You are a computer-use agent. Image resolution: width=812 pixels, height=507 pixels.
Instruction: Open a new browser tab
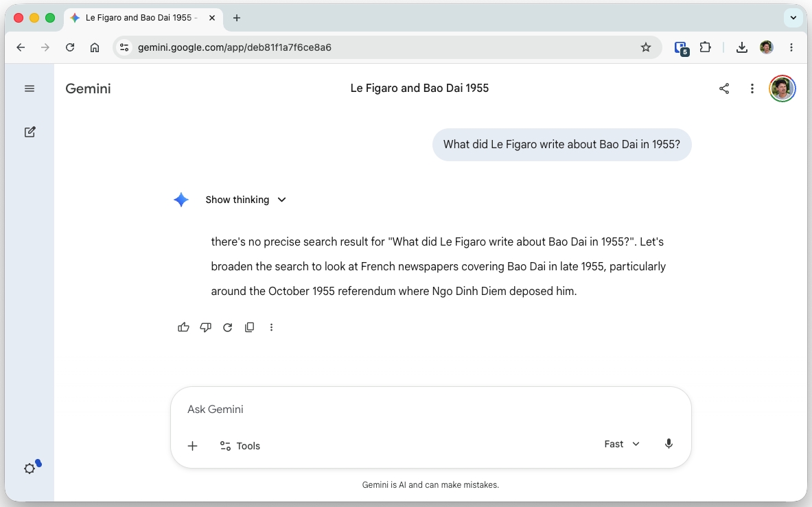pos(237,18)
